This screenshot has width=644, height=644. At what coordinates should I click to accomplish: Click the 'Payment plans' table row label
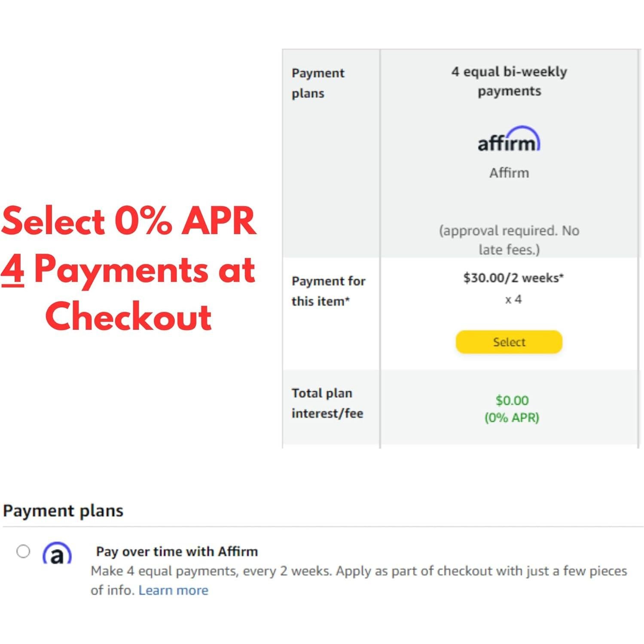(317, 83)
